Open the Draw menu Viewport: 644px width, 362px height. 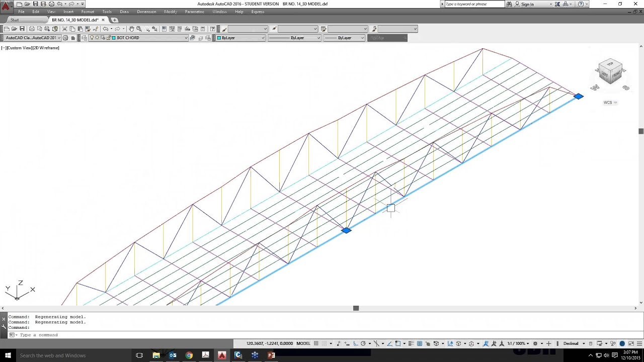click(x=124, y=12)
